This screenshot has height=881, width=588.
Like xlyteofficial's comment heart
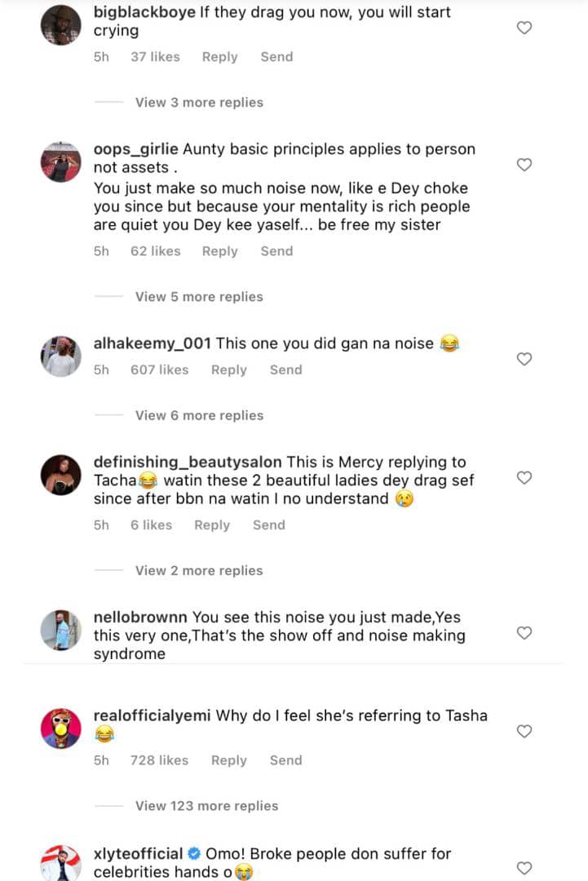525,868
